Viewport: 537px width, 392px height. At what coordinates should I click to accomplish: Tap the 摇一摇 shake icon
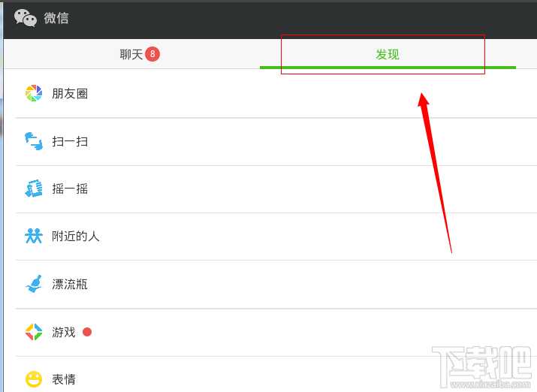point(34,188)
